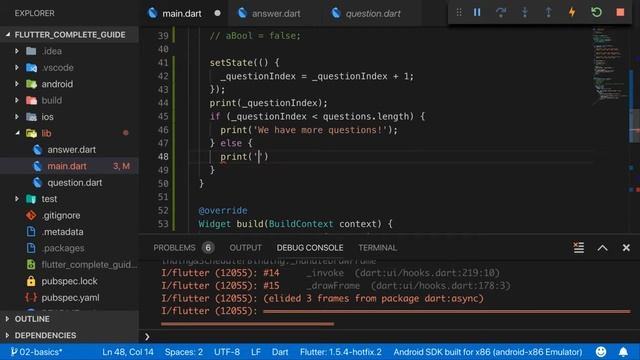The height and width of the screenshot is (360, 640).
Task: Open the Output panel tab
Action: (x=245, y=248)
